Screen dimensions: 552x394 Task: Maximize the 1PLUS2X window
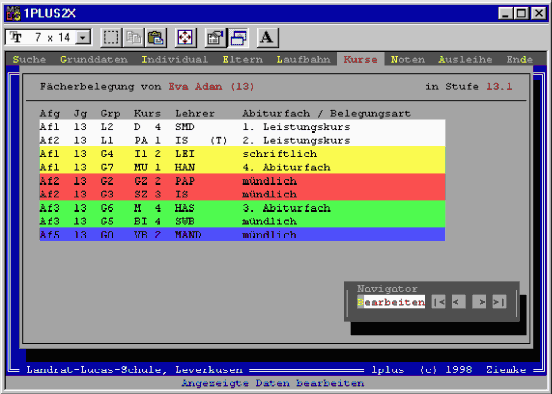click(x=520, y=13)
